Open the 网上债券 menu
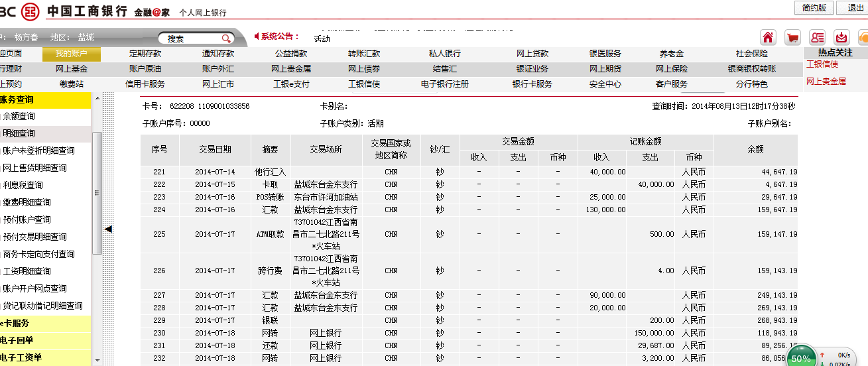Image resolution: width=868 pixels, height=366 pixels. (x=364, y=69)
